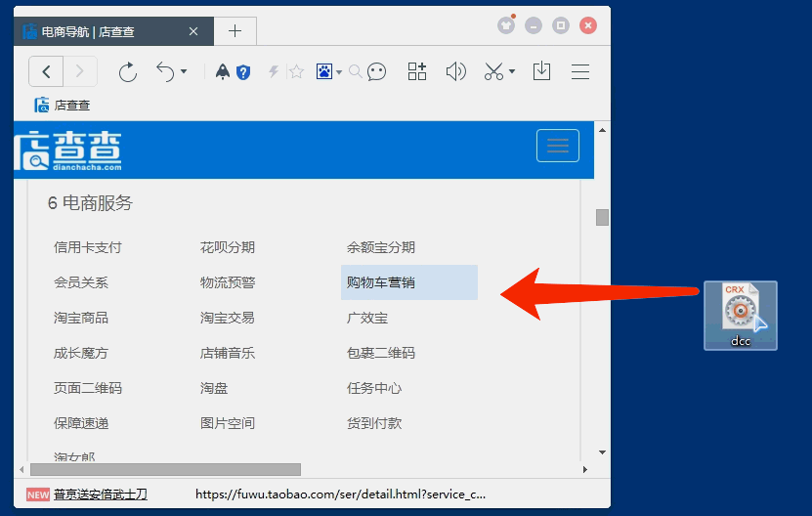Click the undo close-tab arrow icon
812x516 pixels.
click(x=165, y=72)
